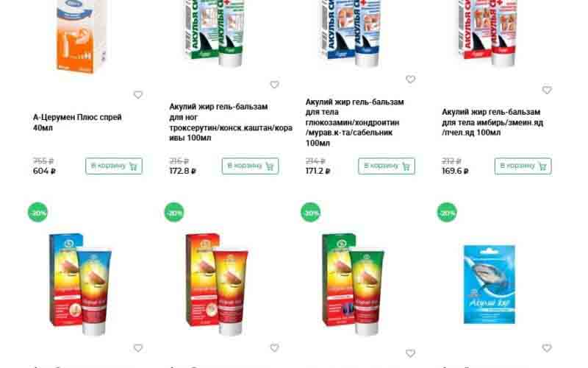This screenshot has width=588, height=368.
Task: Open глюкозамин/хондроитин гель-бальзам product title
Action: pyautogui.click(x=355, y=122)
